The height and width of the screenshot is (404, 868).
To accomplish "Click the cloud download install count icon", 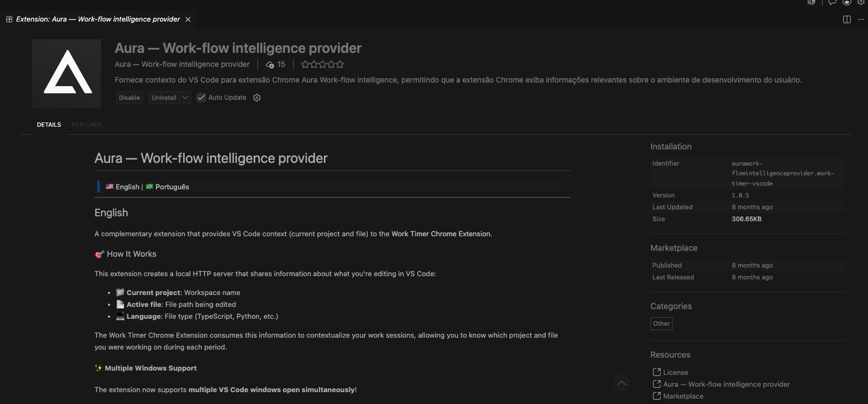I will [270, 65].
